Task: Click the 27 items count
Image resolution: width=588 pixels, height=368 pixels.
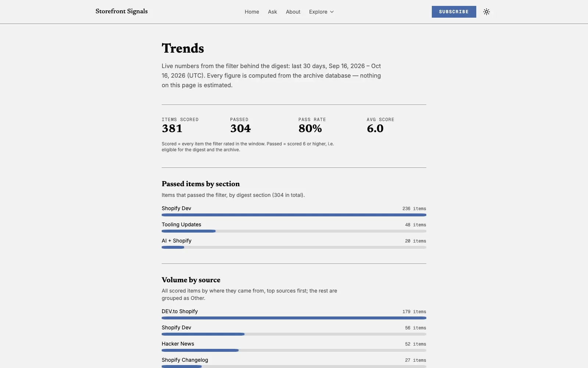Action: 416,360
